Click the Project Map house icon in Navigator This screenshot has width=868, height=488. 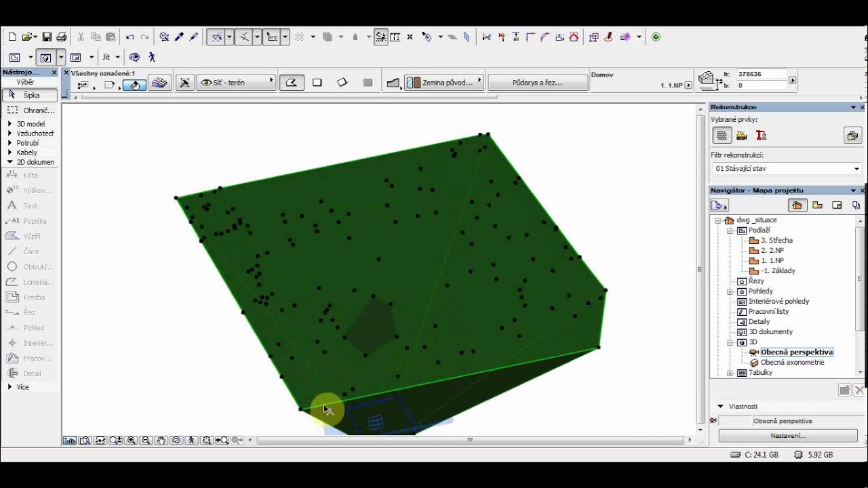click(x=797, y=205)
